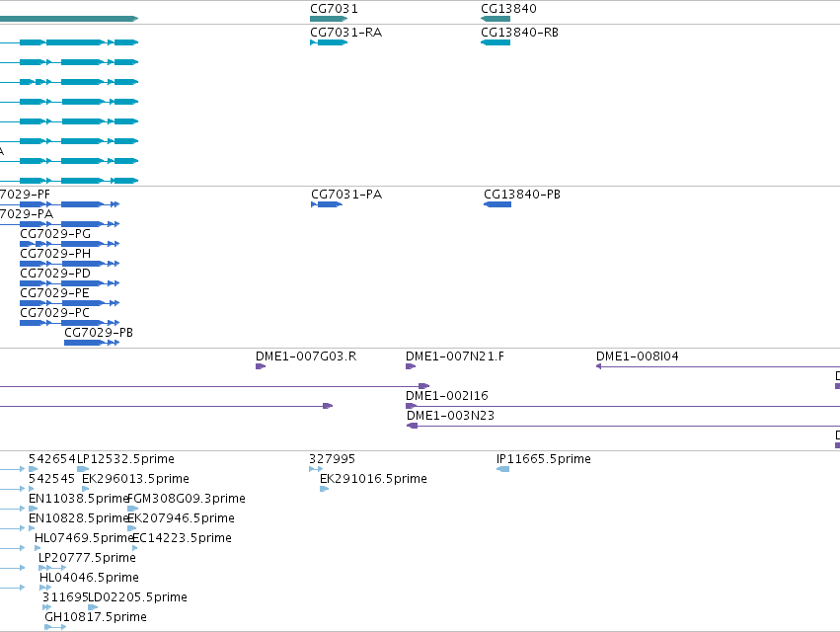Screen dimensions: 840x632
Task: Select the CG7029-PC label
Action: tap(54, 312)
